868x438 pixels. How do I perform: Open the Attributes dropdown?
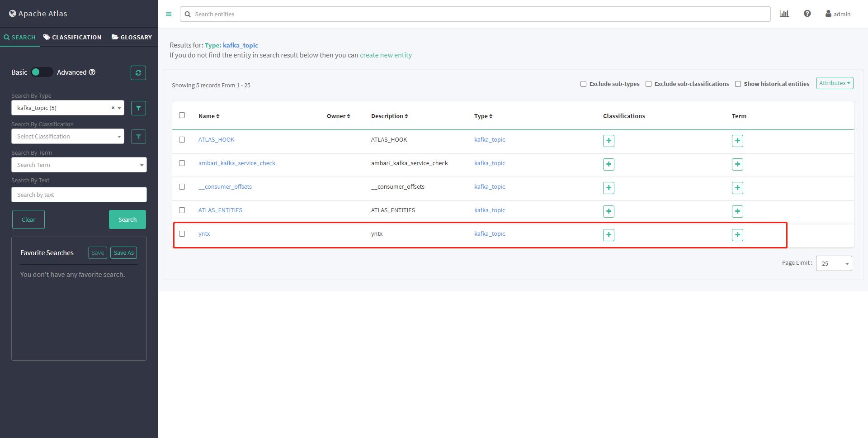click(835, 83)
